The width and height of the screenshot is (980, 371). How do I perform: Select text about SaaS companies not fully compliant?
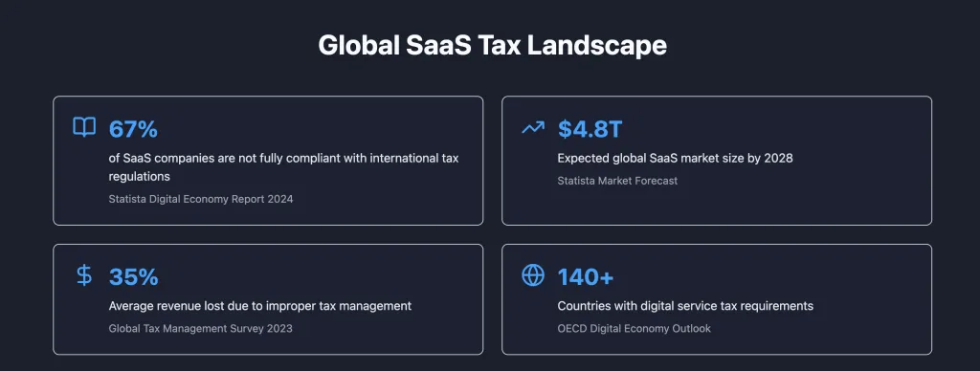coord(283,167)
